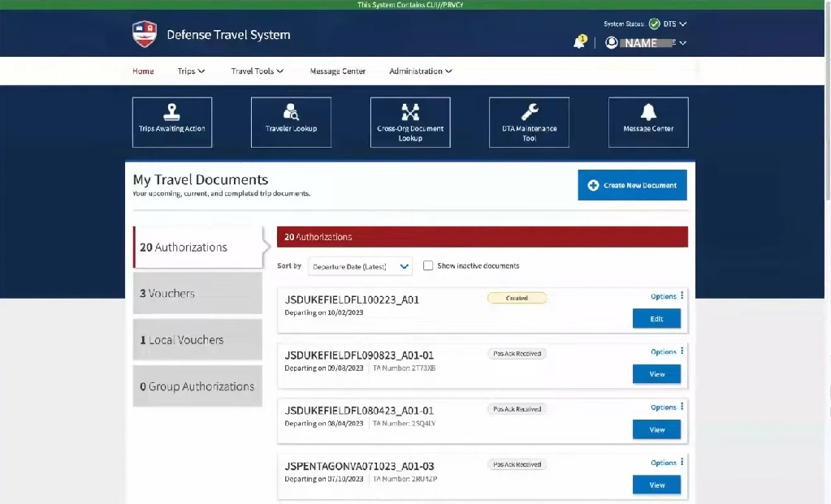Viewport: 831px width, 504px height.
Task: Open the Trips Awaiting Action tile
Action: tap(172, 123)
